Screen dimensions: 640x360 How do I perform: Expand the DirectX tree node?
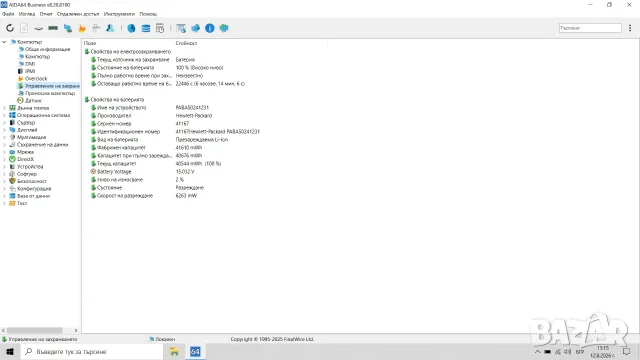pos(4,159)
